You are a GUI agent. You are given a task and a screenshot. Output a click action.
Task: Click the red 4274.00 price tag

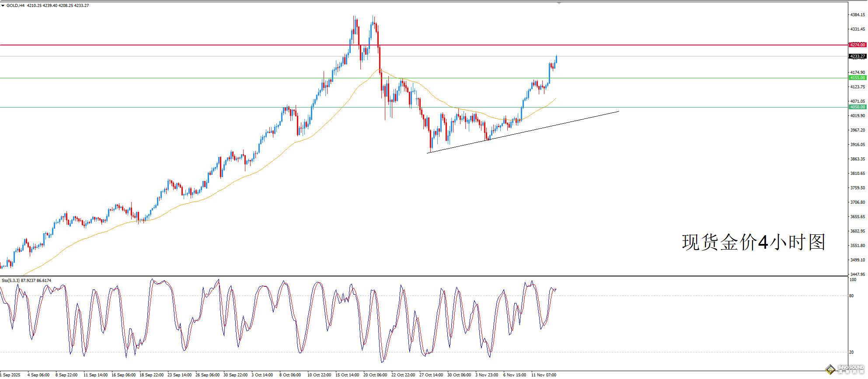(x=857, y=45)
